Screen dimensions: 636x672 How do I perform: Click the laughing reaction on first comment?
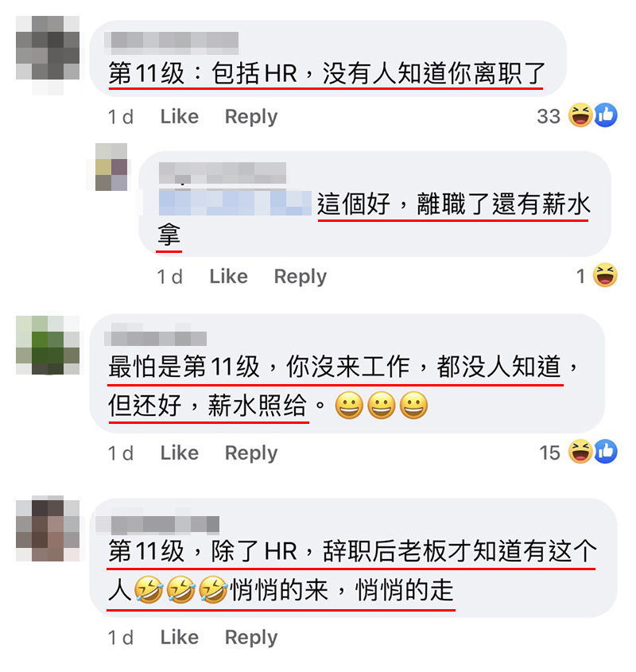pyautogui.click(x=580, y=115)
